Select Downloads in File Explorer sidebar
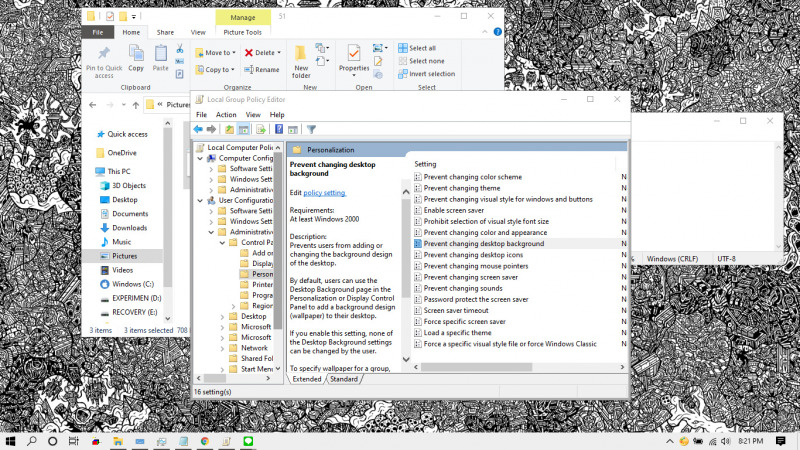This screenshot has height=450, width=800. (x=130, y=228)
